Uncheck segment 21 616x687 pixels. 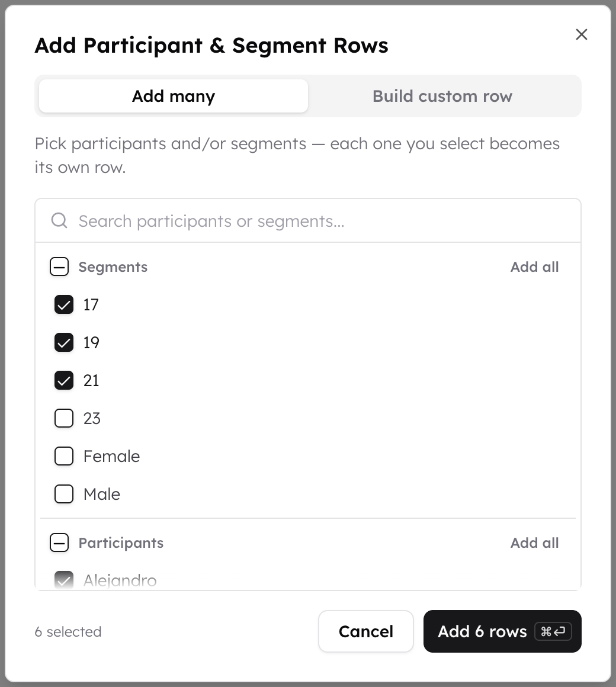(64, 380)
